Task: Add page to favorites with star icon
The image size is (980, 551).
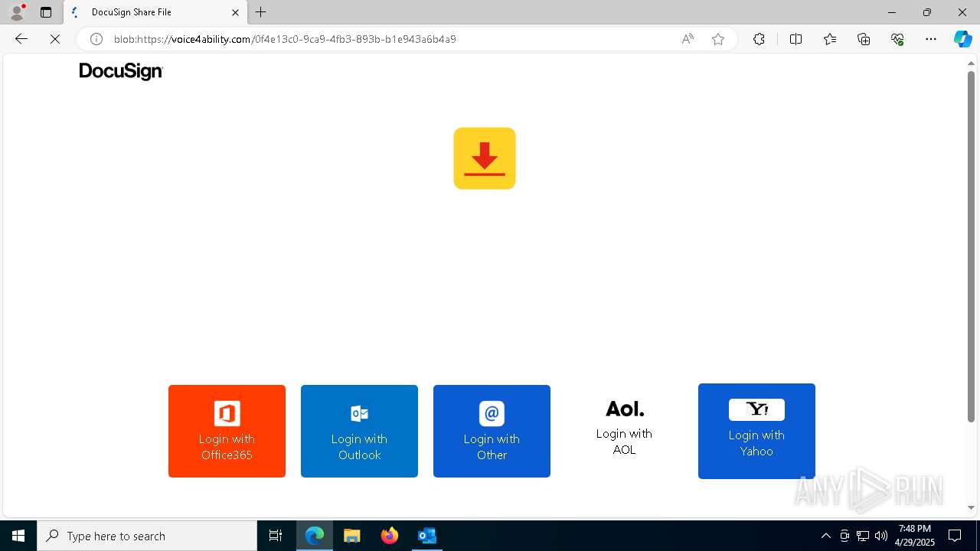Action: pyautogui.click(x=718, y=39)
